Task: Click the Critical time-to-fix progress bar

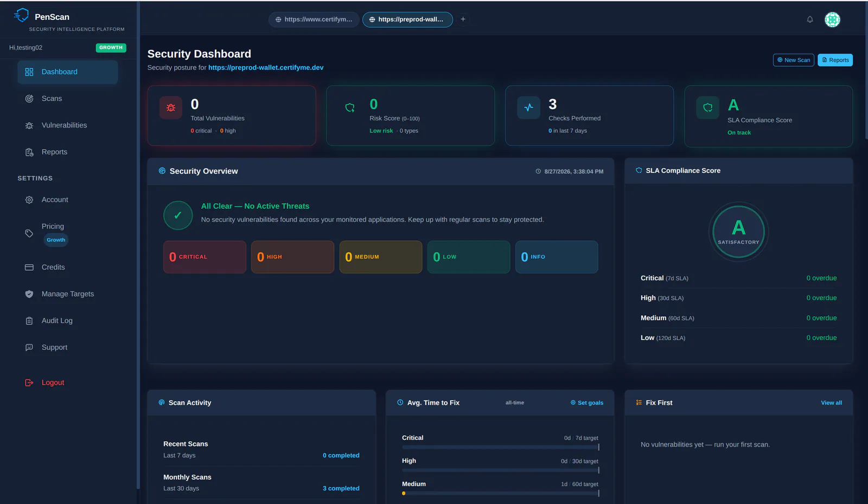Action: 501,448
